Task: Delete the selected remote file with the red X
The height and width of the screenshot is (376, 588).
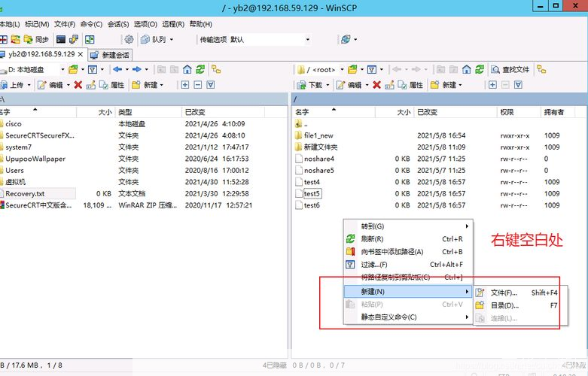Action: coord(377,85)
